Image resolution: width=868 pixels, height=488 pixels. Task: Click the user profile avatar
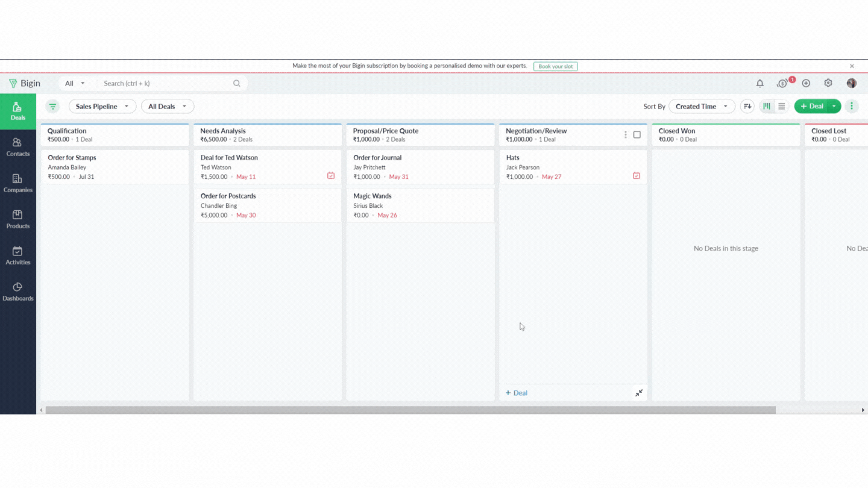[851, 83]
